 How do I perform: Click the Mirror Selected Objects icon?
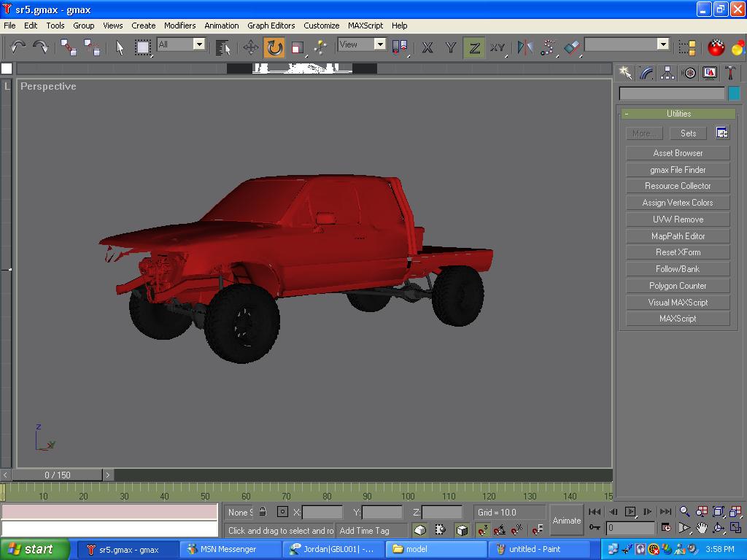point(525,47)
